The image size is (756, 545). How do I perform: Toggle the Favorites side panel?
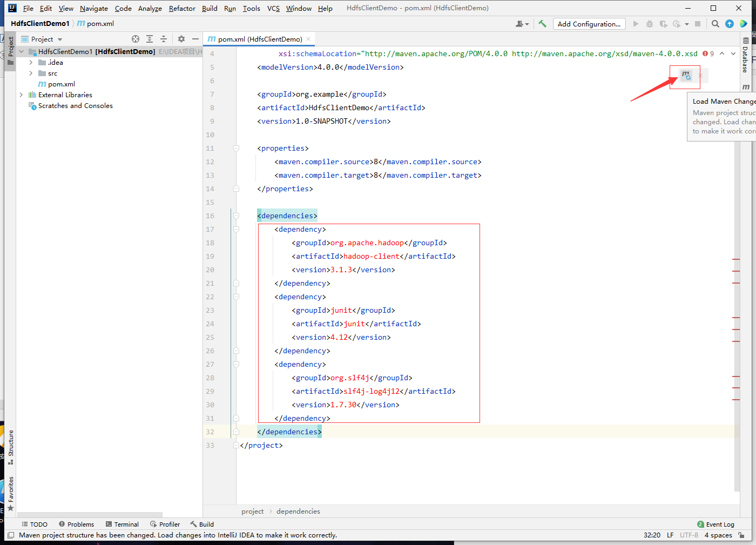click(x=10, y=494)
